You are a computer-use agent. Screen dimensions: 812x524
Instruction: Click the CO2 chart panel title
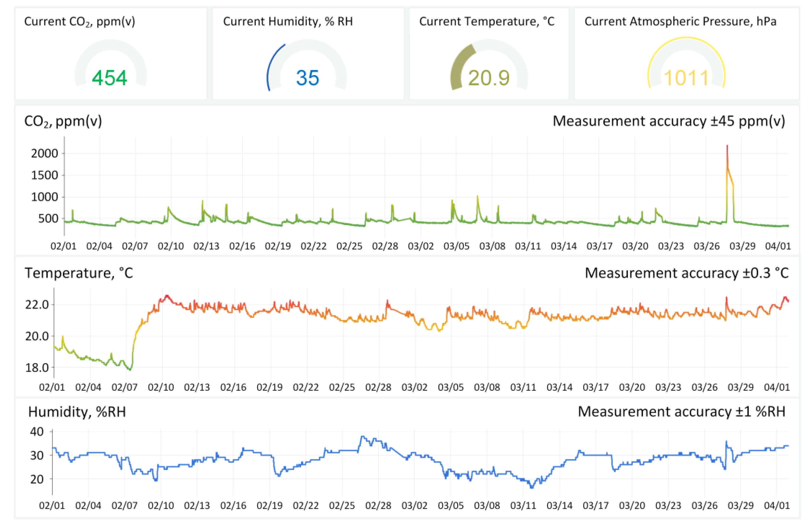63,122
